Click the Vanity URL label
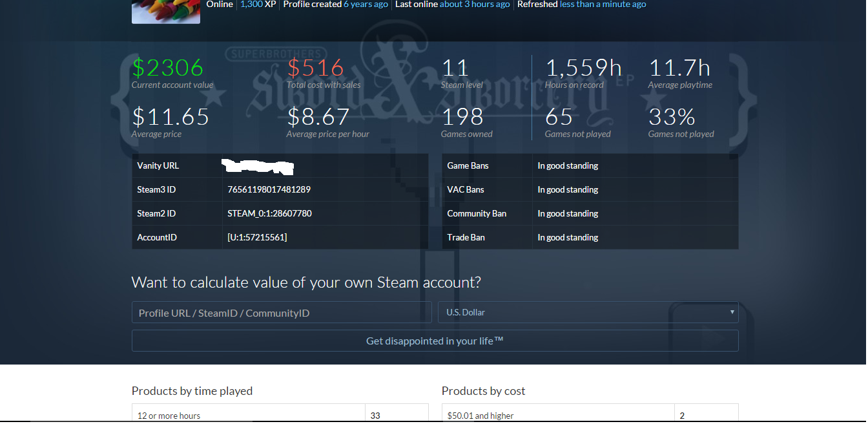 click(158, 165)
